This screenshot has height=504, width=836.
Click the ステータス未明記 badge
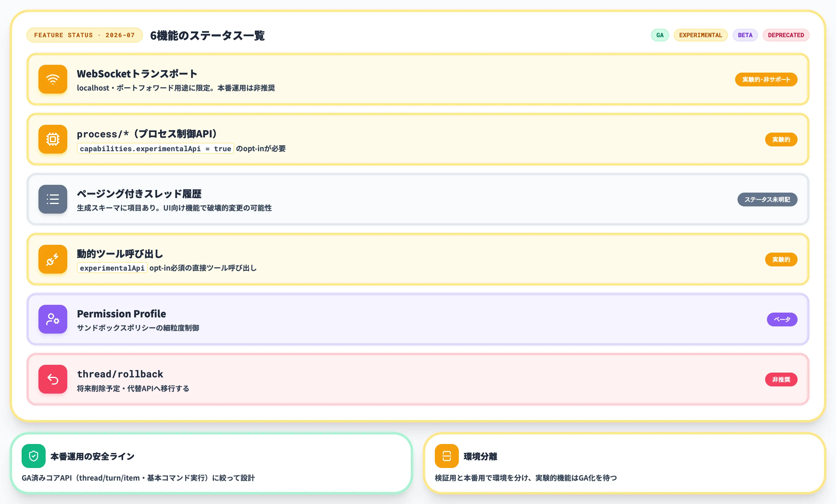click(767, 199)
